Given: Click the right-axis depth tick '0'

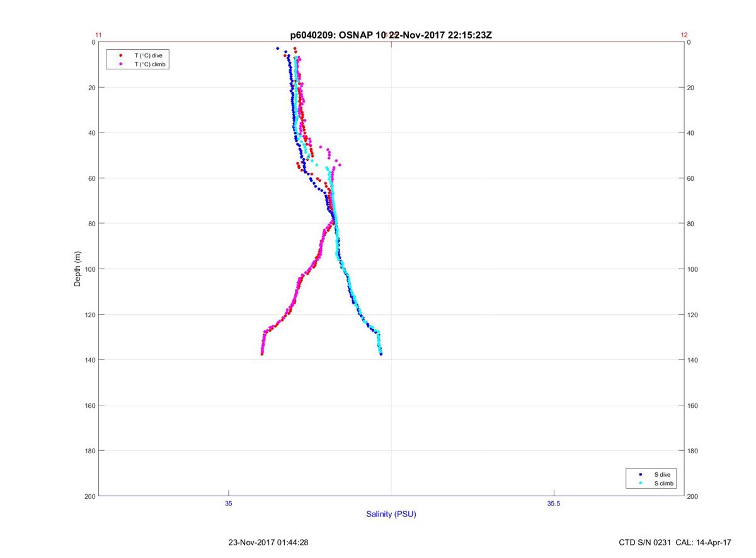Looking at the screenshot, I should tap(689, 42).
